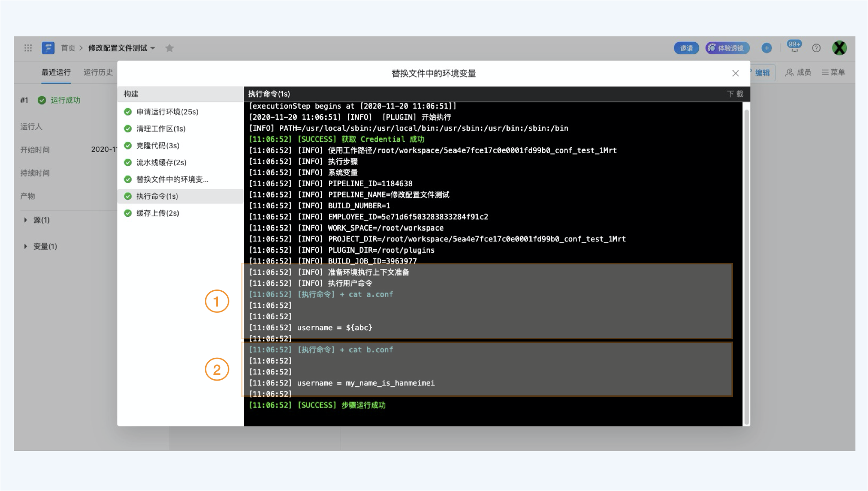The width and height of the screenshot is (868, 491).
Task: Click the 邀请 button
Action: (686, 48)
